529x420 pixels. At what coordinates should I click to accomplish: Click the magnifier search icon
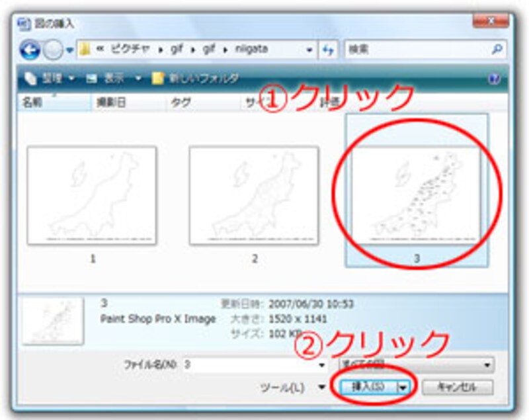[497, 50]
